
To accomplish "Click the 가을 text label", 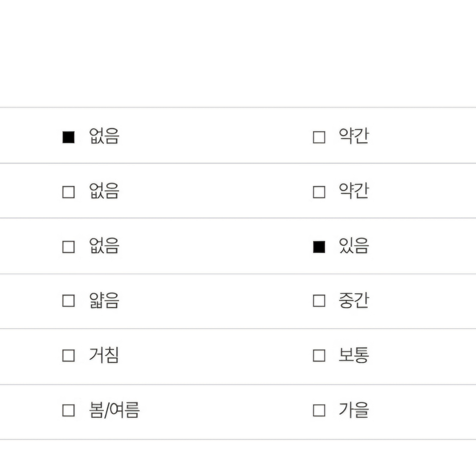I will click(x=354, y=410).
